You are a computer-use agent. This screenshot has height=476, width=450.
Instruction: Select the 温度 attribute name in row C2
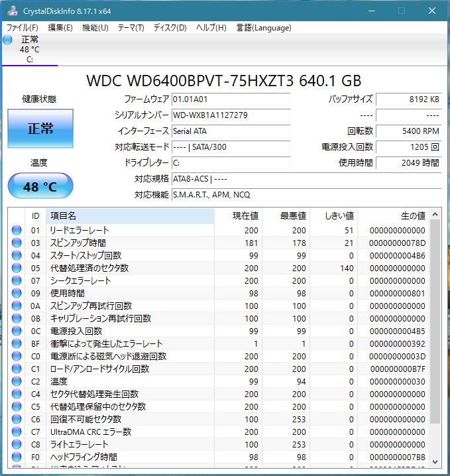(59, 382)
